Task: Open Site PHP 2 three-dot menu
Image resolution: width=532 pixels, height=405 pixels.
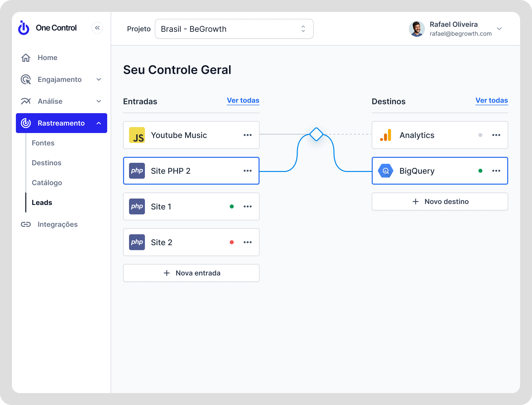Action: tap(247, 171)
